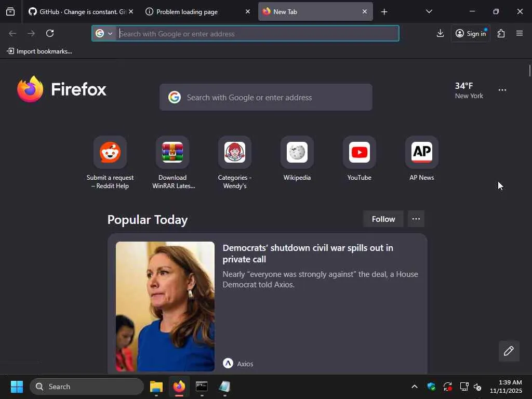
Task: Open the article photo thumbnail
Action: pyautogui.click(x=165, y=307)
